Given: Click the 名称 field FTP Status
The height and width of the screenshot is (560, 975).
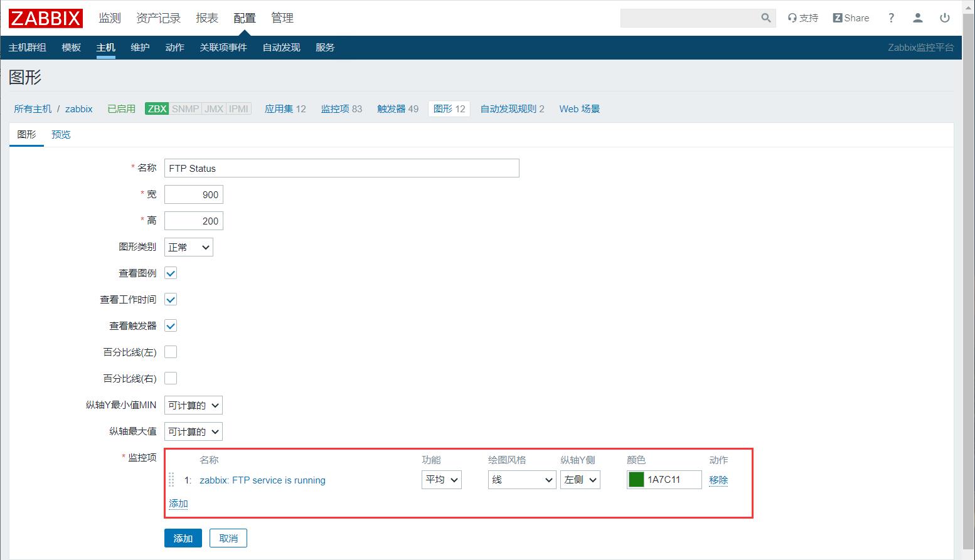Looking at the screenshot, I should [342, 168].
